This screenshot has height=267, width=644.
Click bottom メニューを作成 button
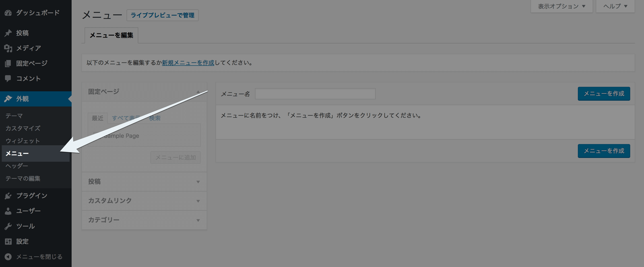click(604, 151)
